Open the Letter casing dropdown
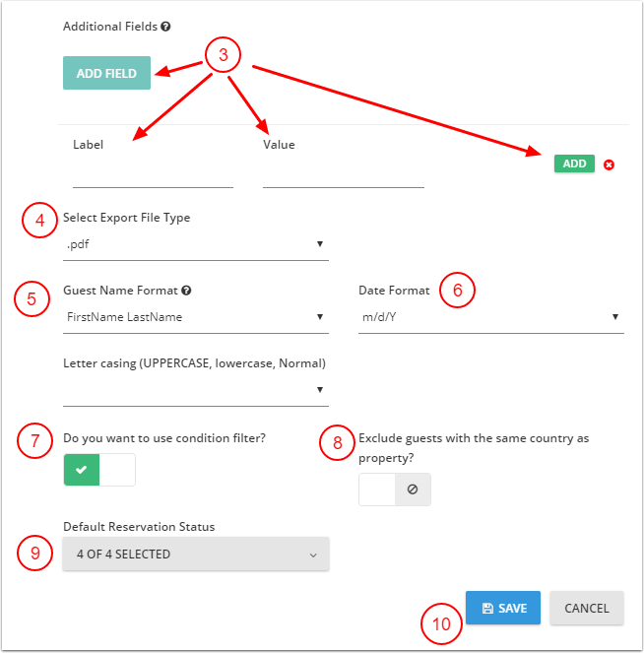Viewport: 644px width, 653px height. 195,390
